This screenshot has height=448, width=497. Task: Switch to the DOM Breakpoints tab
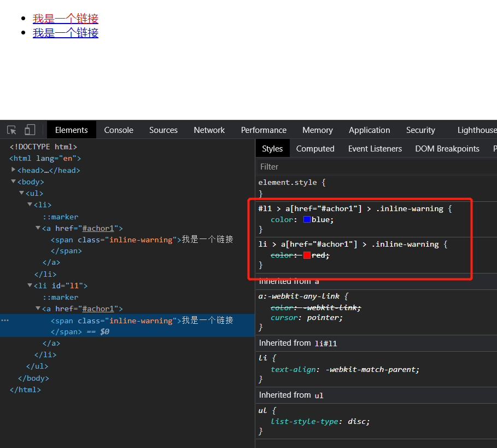click(447, 149)
